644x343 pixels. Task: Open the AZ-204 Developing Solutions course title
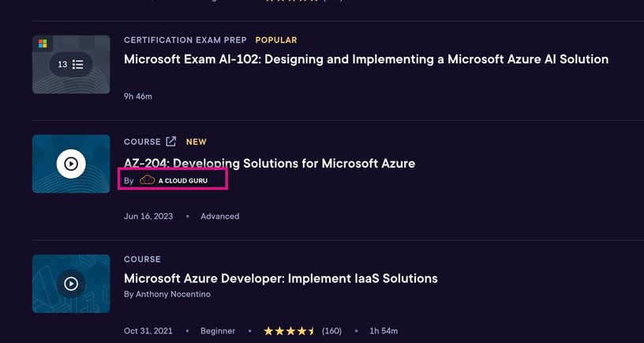click(x=269, y=164)
